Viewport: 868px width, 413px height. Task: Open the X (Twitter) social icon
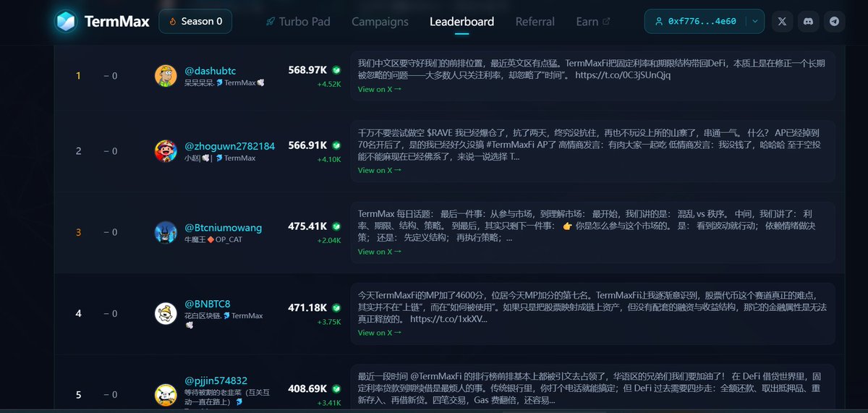[x=782, y=21]
